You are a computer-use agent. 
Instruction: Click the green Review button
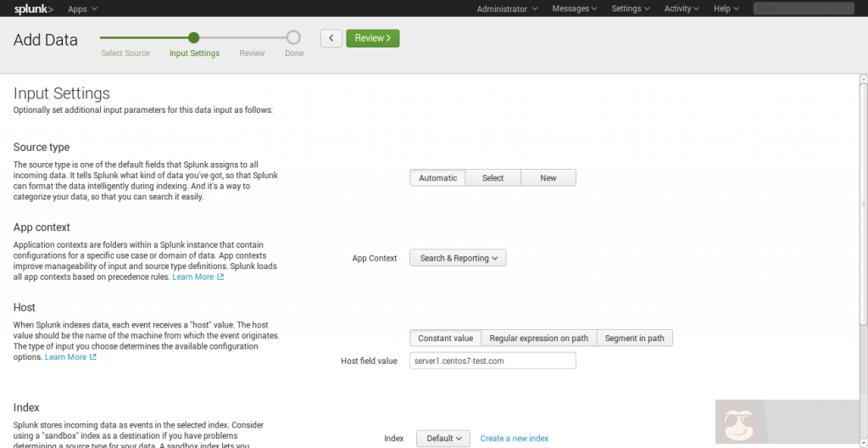pyautogui.click(x=373, y=38)
